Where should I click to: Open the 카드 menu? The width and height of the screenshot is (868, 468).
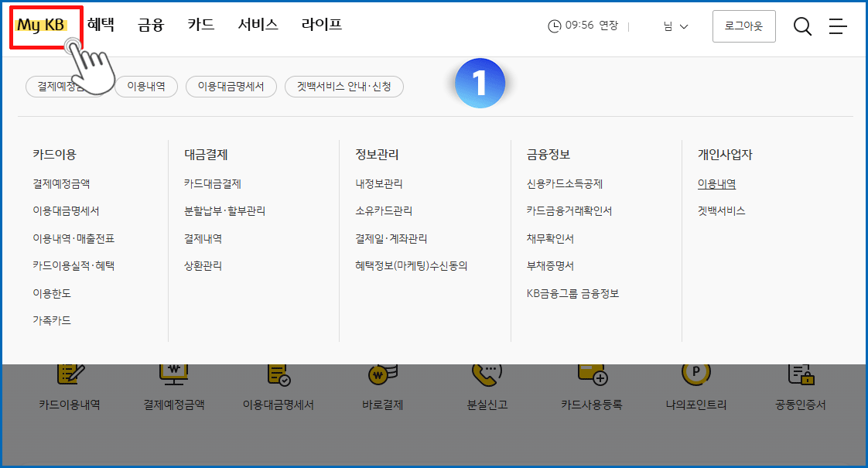pos(201,25)
